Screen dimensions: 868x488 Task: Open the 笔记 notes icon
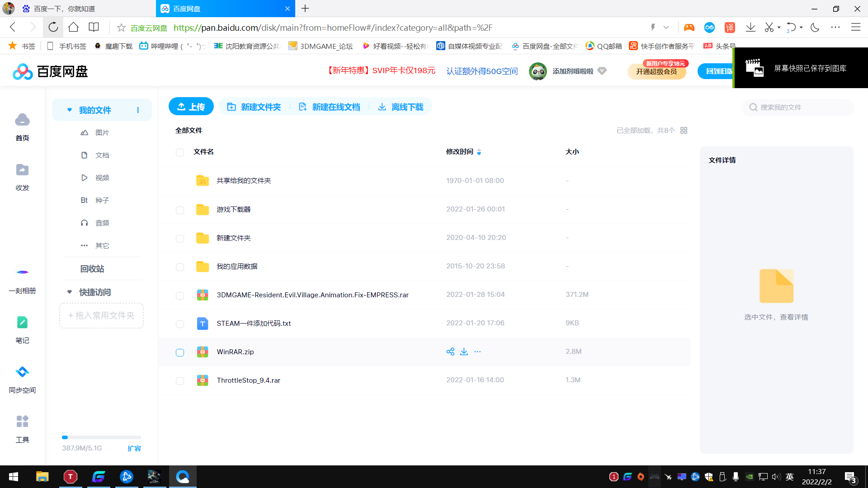coord(22,323)
